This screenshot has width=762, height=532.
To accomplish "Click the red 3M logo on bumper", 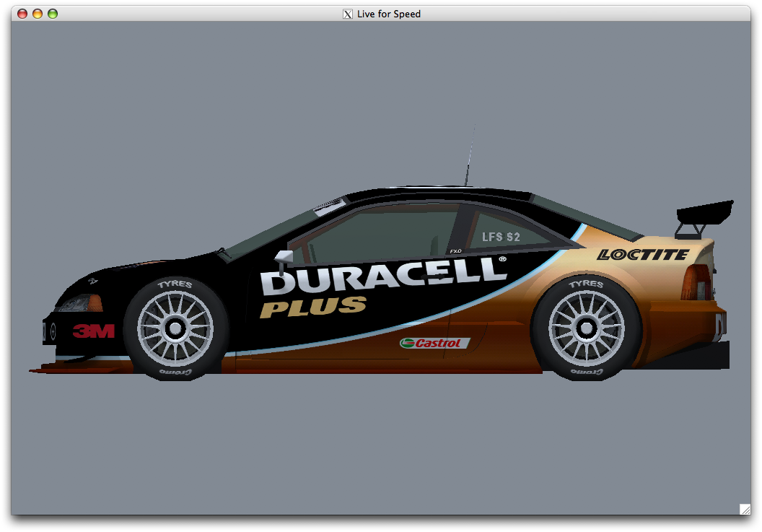I will [94, 331].
